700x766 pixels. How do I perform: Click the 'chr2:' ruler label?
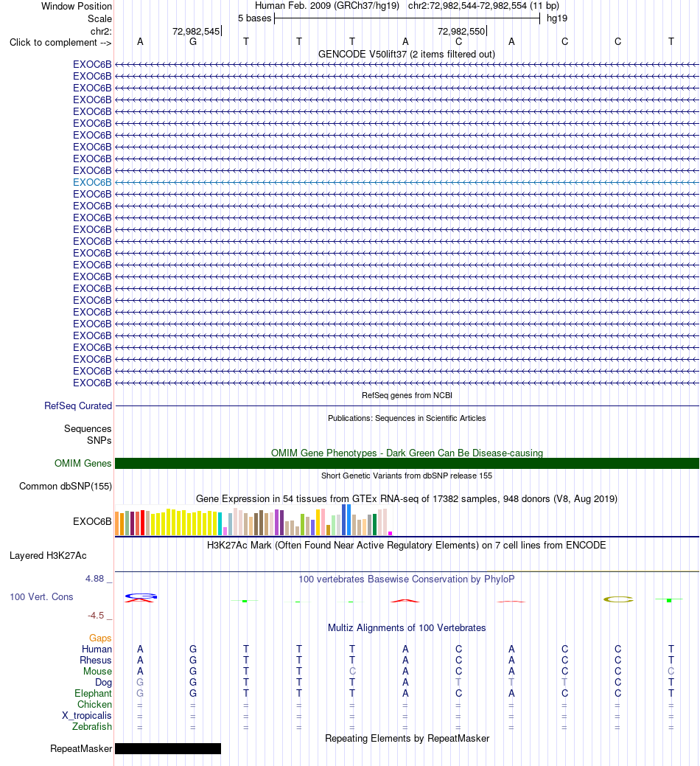101,31
